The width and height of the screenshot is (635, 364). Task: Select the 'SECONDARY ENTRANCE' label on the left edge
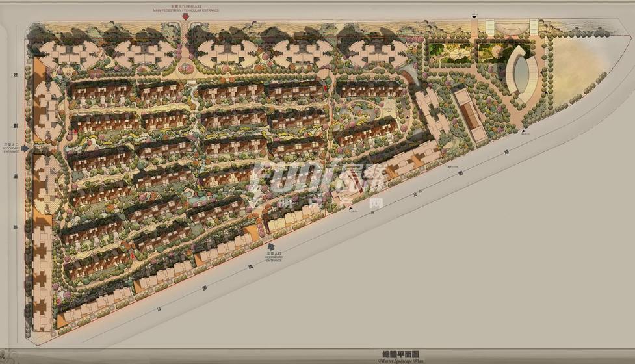tap(11, 149)
